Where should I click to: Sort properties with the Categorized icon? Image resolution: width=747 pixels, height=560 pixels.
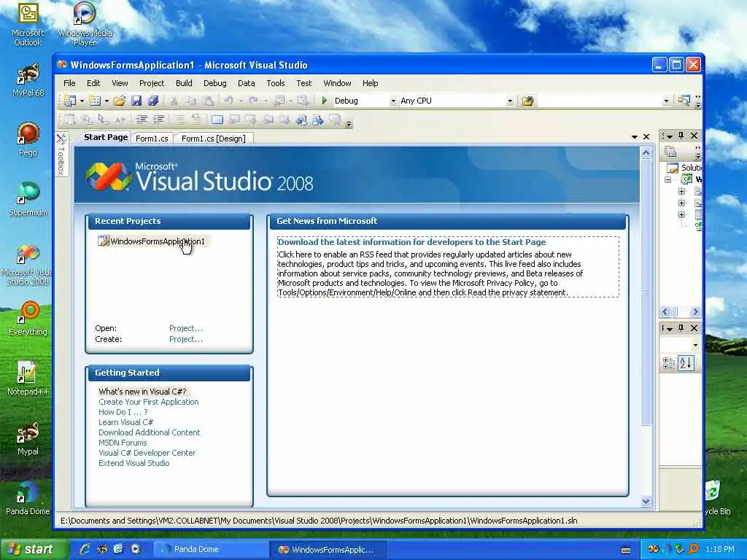668,363
